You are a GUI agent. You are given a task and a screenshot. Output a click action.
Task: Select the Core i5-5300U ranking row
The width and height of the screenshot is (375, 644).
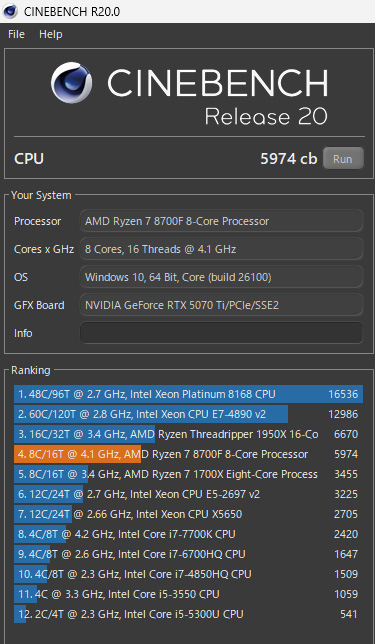[189, 614]
